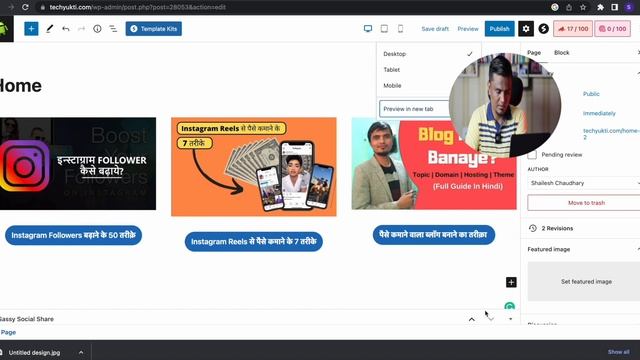Click the browser share icon

click(569, 7)
